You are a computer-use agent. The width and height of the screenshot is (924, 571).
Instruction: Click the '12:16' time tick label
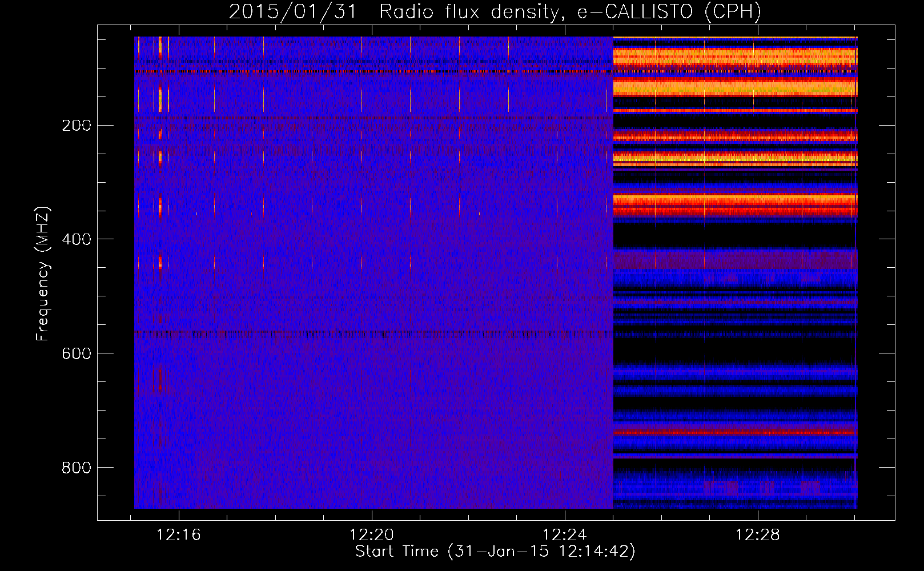tap(179, 535)
